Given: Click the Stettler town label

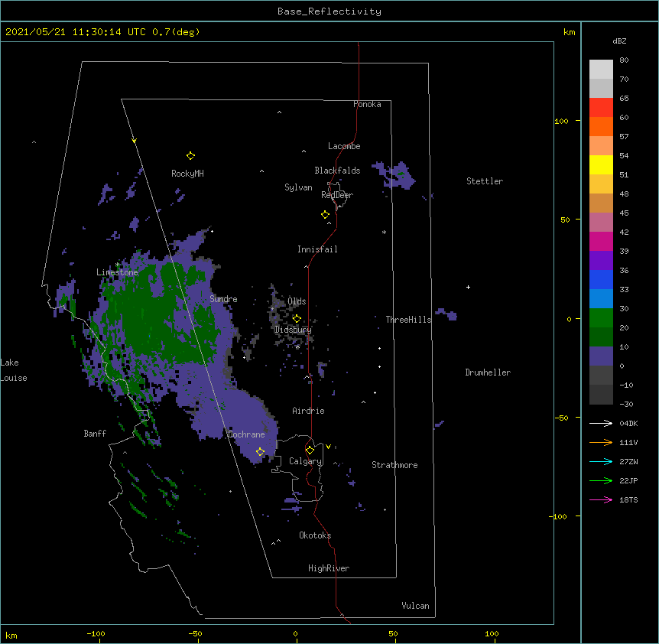Looking at the screenshot, I should coord(485,181).
